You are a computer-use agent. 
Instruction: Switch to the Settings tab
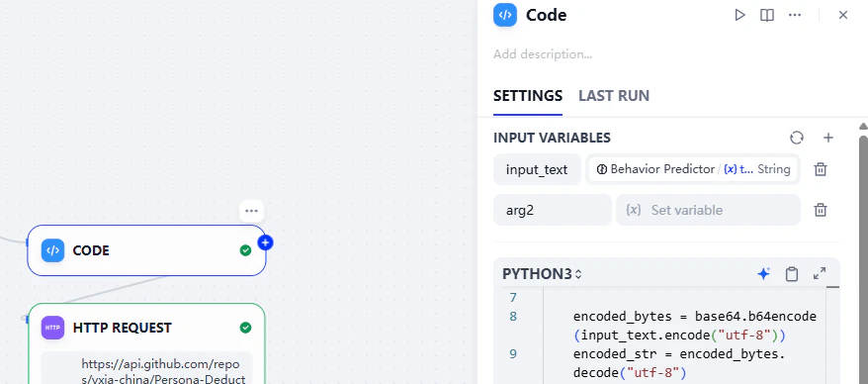point(528,96)
